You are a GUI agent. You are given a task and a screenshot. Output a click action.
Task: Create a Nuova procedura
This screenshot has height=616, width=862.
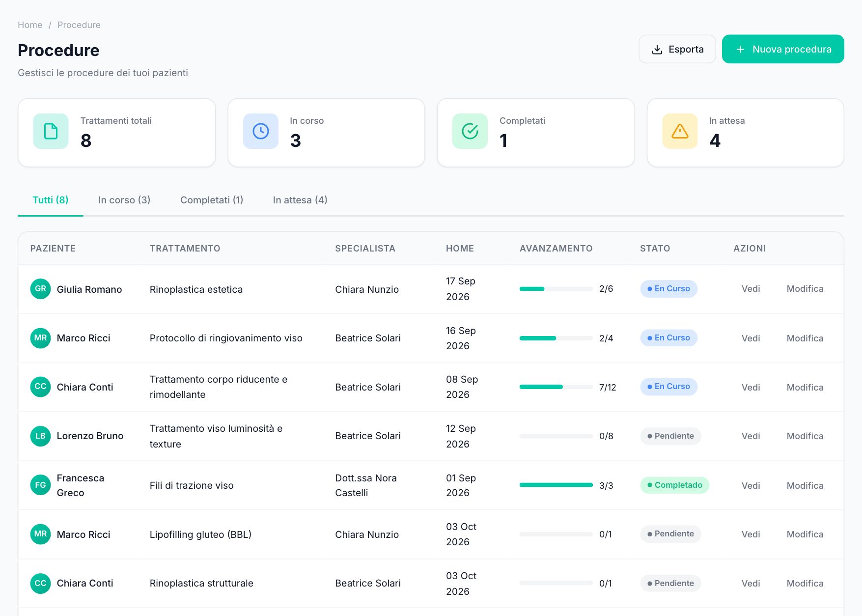coord(783,49)
